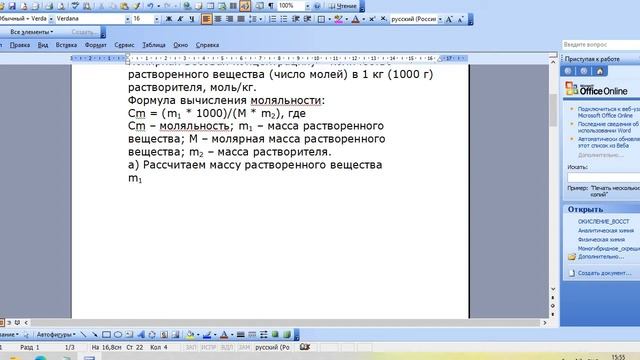This screenshot has width=640, height=360.
Task: Open the style dropdown showing Обычный + Verda
Action: click(x=51, y=19)
